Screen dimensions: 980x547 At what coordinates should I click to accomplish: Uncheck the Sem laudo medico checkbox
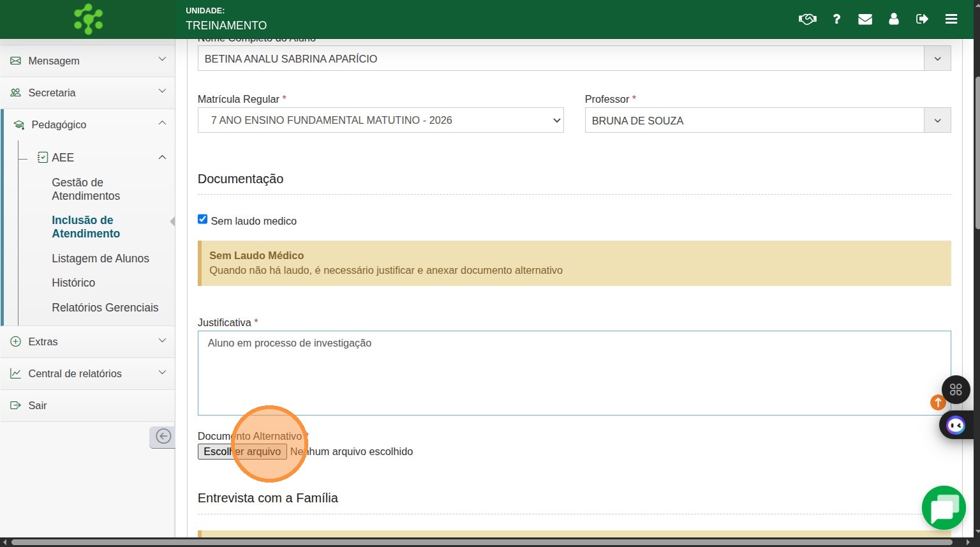point(203,220)
